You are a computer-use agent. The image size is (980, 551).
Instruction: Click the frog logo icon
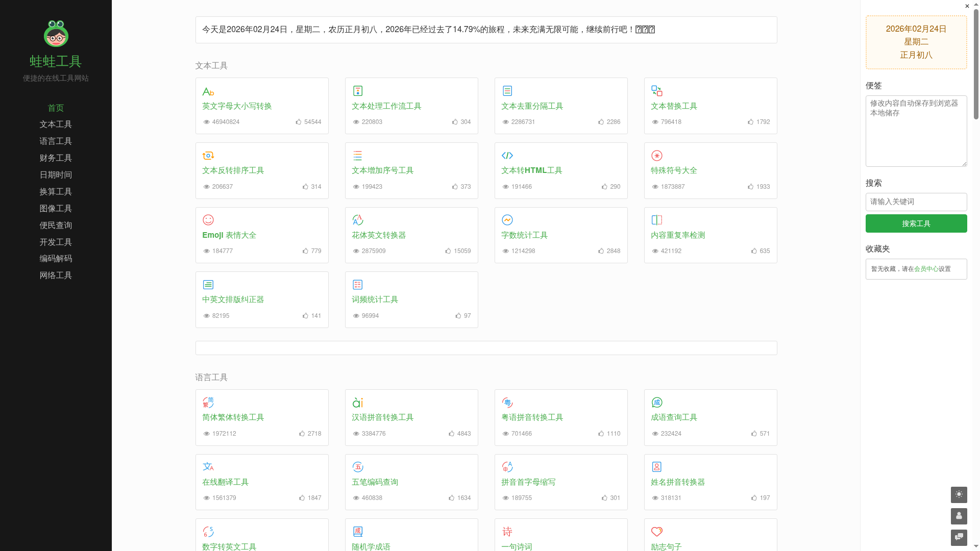(x=56, y=34)
